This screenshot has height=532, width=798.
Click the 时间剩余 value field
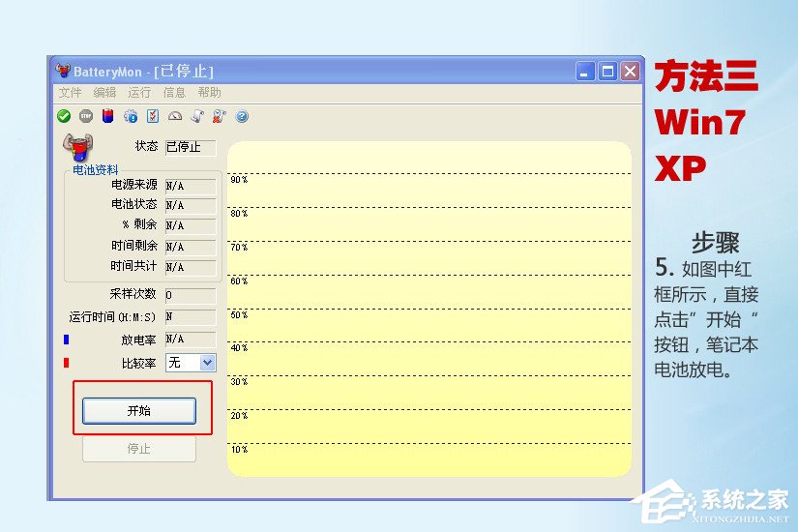tap(191, 247)
